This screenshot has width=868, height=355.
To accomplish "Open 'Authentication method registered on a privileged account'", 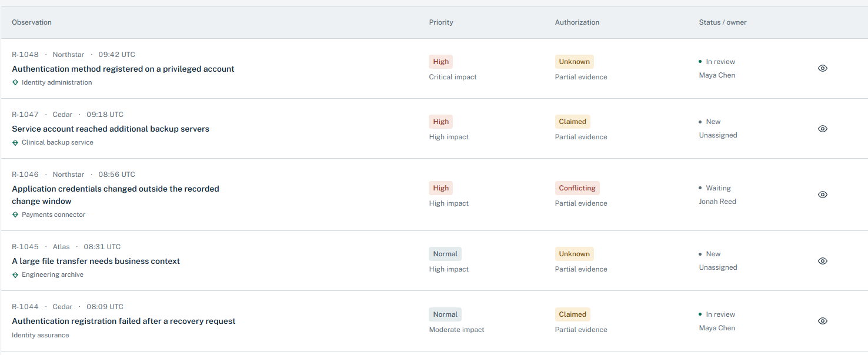I will pyautogui.click(x=123, y=69).
